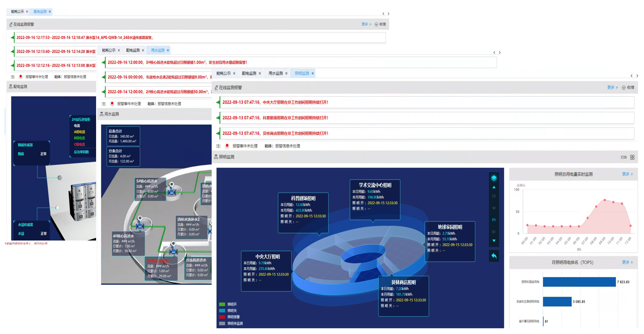Close the 照明监测 tab

point(313,73)
